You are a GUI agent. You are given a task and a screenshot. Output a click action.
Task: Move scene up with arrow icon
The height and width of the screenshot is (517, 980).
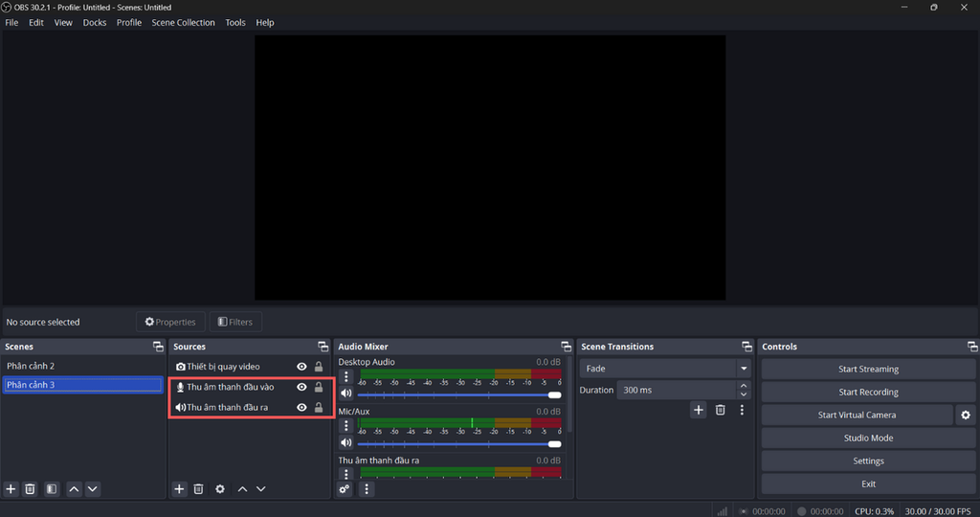click(74, 489)
